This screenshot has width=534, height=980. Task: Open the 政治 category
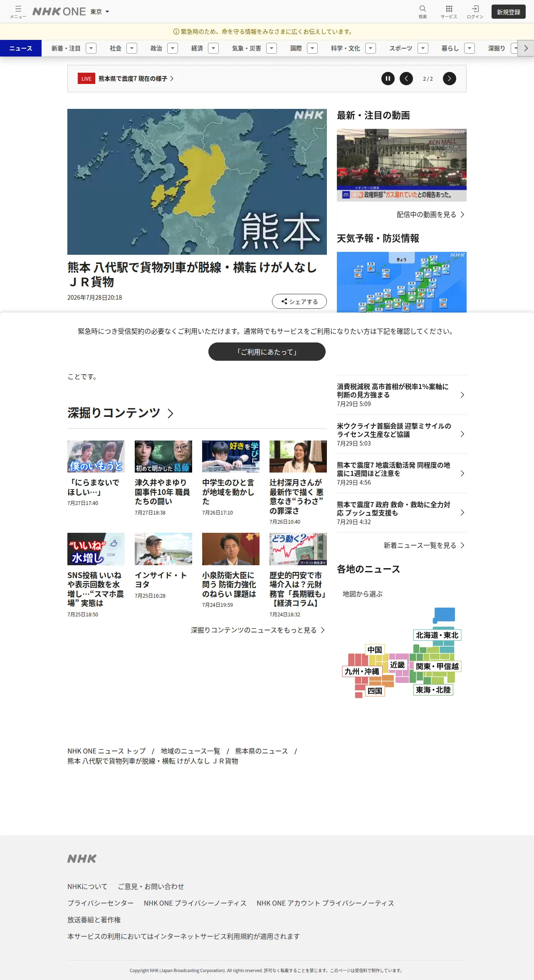tap(156, 48)
